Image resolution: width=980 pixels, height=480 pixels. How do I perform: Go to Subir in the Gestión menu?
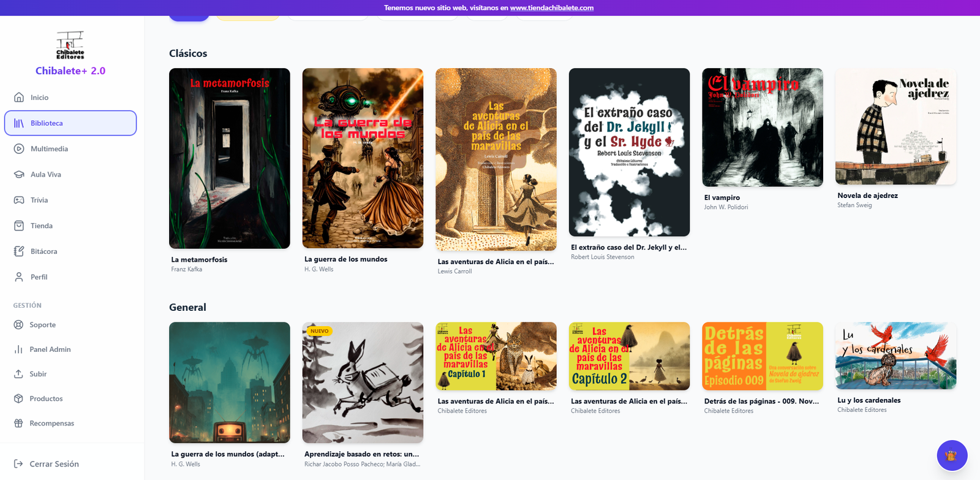coord(38,374)
